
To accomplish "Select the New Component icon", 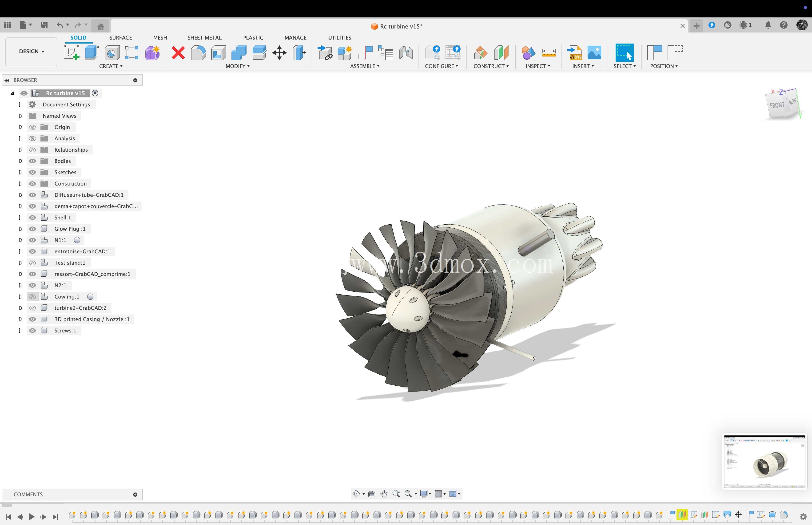I will coord(345,53).
